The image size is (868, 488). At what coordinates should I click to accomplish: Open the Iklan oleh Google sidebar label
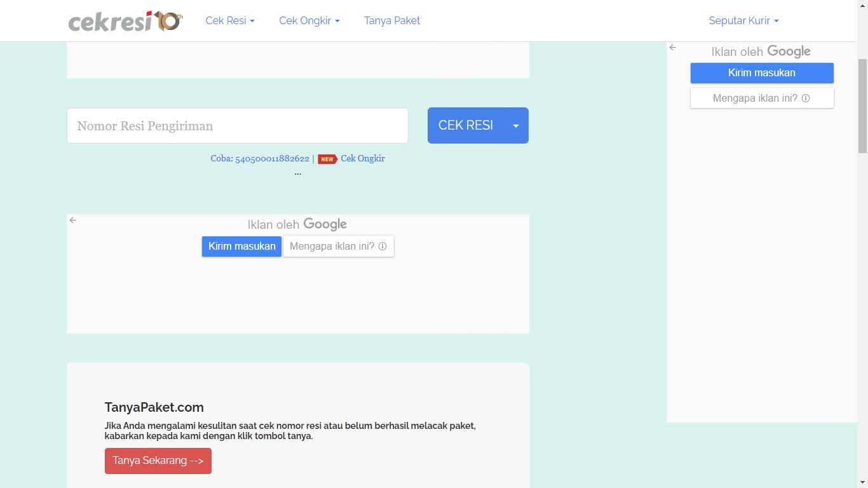click(761, 51)
